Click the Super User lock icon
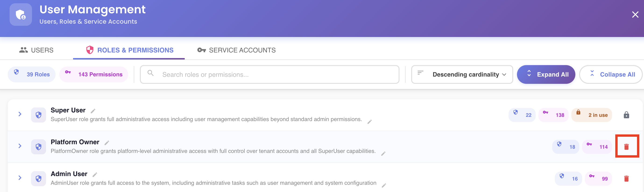 [626, 115]
